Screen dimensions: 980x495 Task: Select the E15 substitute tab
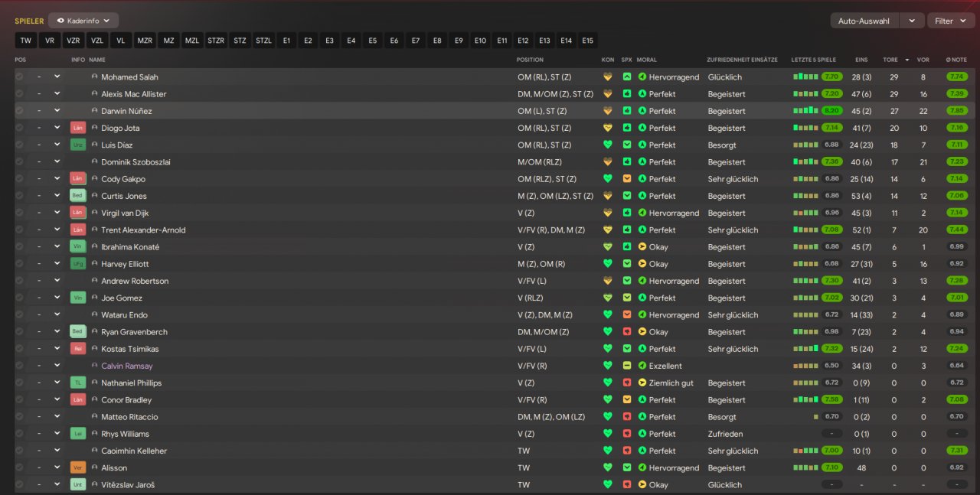tap(587, 41)
